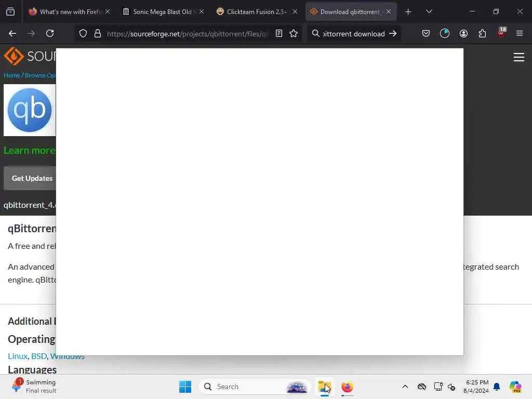Open the circular blue extension icon
532x399 pixels.
(445, 33)
